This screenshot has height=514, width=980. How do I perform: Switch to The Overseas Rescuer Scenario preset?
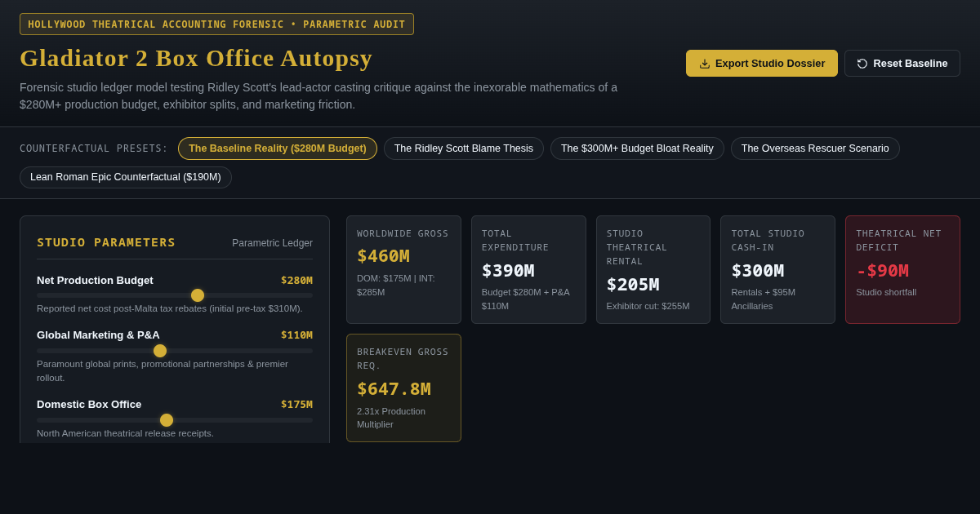click(x=815, y=148)
